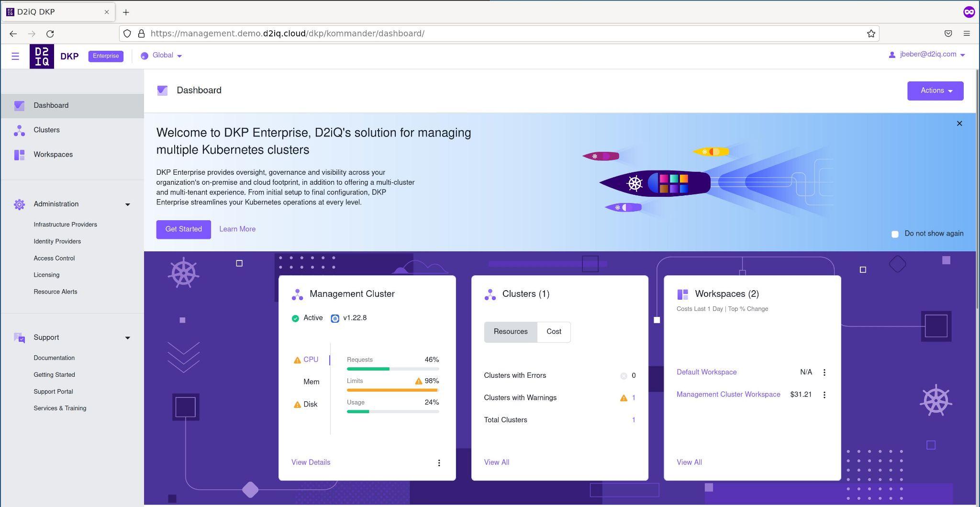Reload the page in the browser
This screenshot has height=507, width=980.
(50, 34)
